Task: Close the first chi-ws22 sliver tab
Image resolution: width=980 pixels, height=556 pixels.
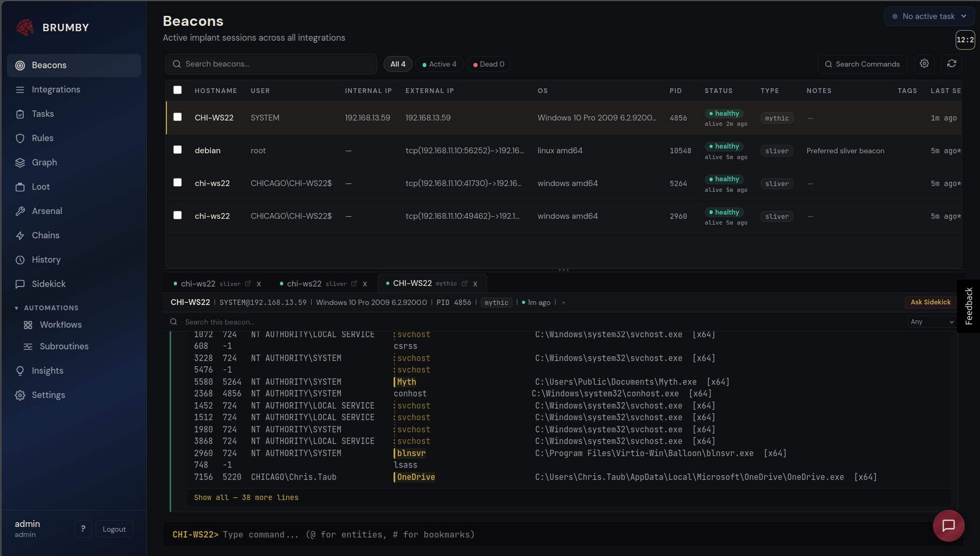Action: tap(259, 284)
